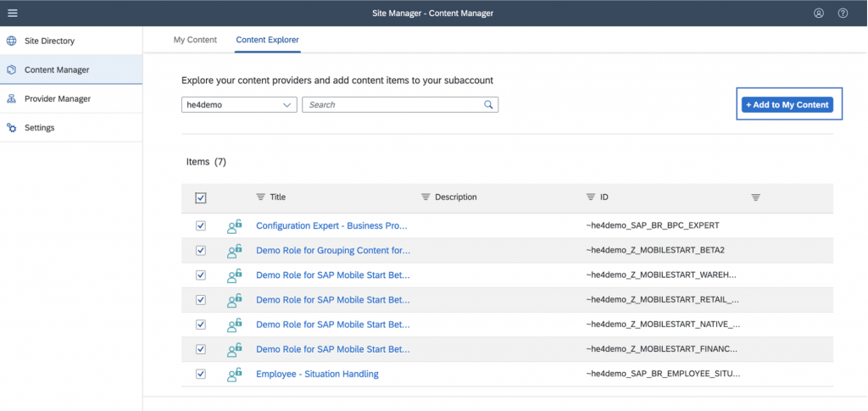Uncheck checkbox for the MOBILESTART_WAREH row
Image resolution: width=868 pixels, height=411 pixels.
[201, 275]
